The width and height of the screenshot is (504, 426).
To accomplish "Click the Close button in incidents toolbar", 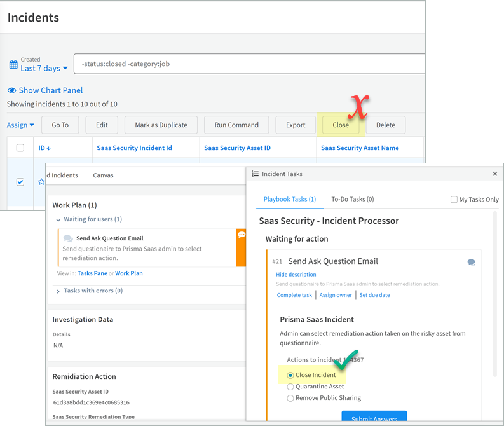I will click(341, 125).
